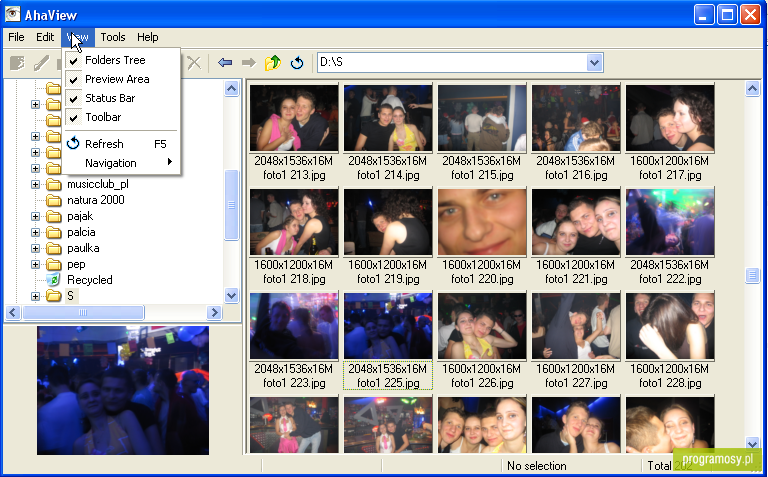Viewport: 768px width, 477px height.
Task: Select the Recycled bin icon in tree
Action: [x=53, y=280]
